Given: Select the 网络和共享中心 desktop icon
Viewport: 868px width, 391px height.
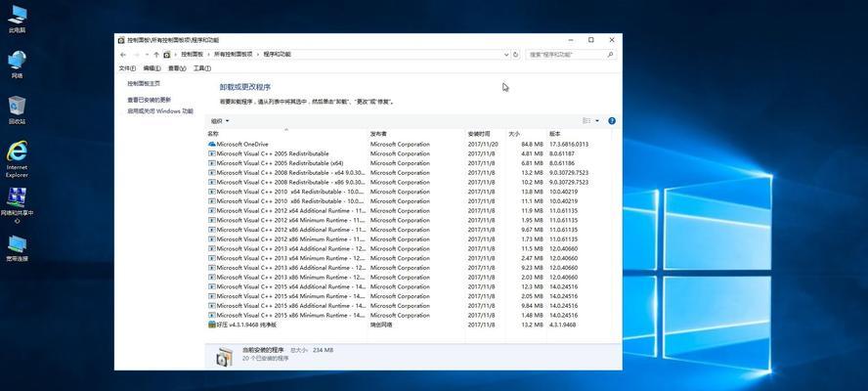Looking at the screenshot, I should point(18,205).
